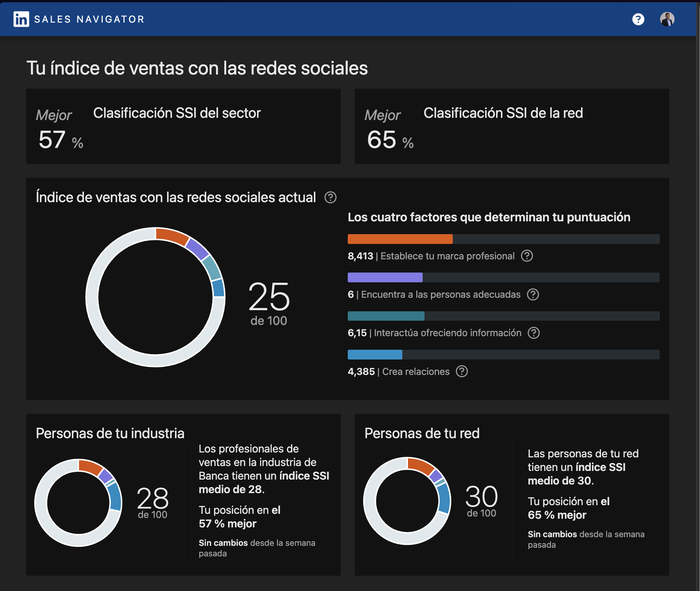Click help icon next to Interactúa ofreciendo información

[534, 333]
